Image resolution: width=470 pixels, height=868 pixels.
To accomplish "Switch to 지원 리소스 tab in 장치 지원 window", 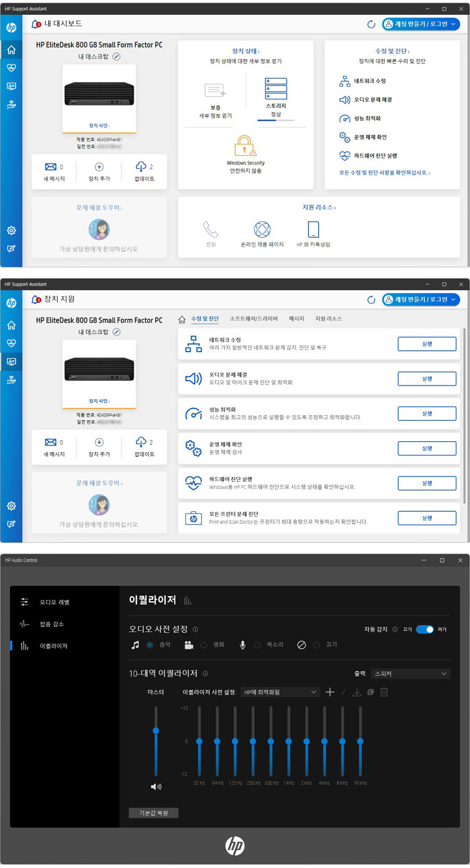I will pos(328,318).
